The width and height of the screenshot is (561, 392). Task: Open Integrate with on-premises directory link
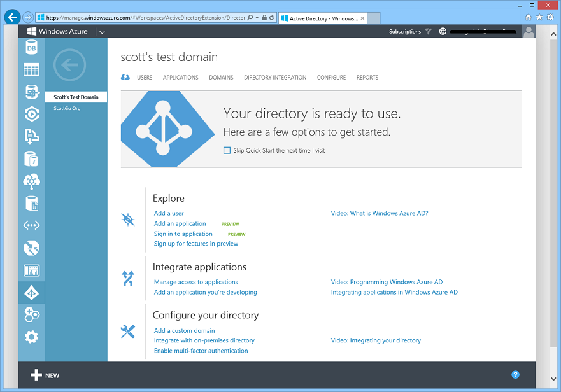[204, 340]
